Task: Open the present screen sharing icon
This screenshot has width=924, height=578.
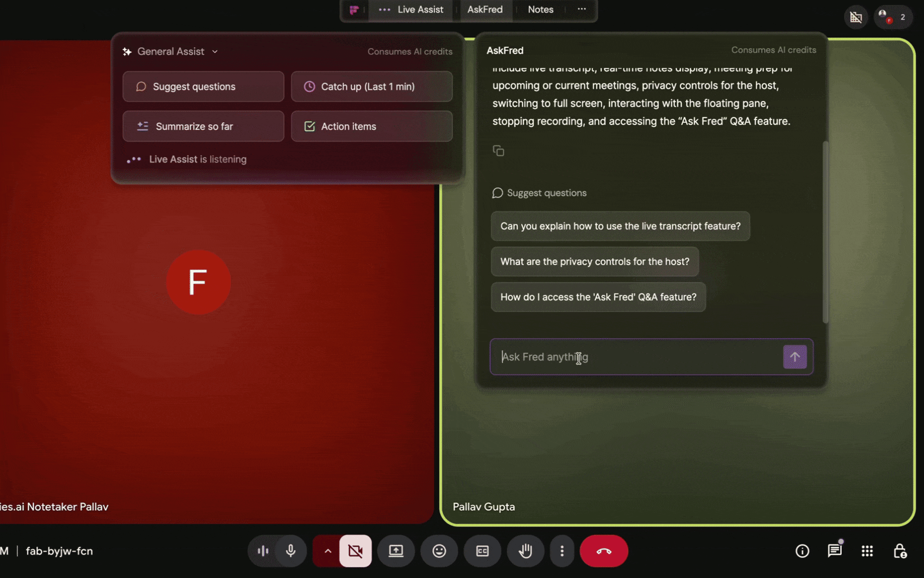Action: (x=396, y=551)
